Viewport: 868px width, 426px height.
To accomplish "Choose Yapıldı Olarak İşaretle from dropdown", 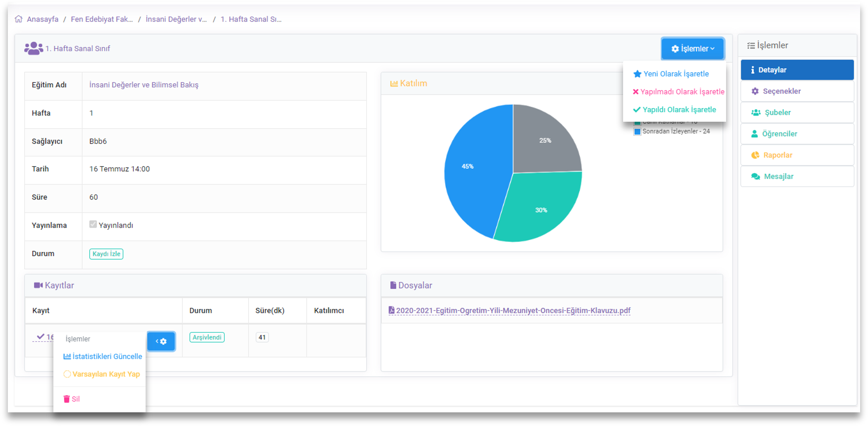I will tap(679, 110).
